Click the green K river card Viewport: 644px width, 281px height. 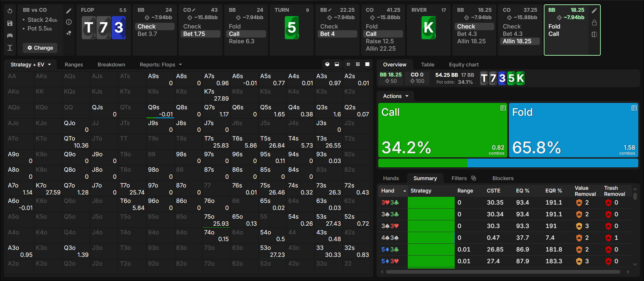click(429, 27)
